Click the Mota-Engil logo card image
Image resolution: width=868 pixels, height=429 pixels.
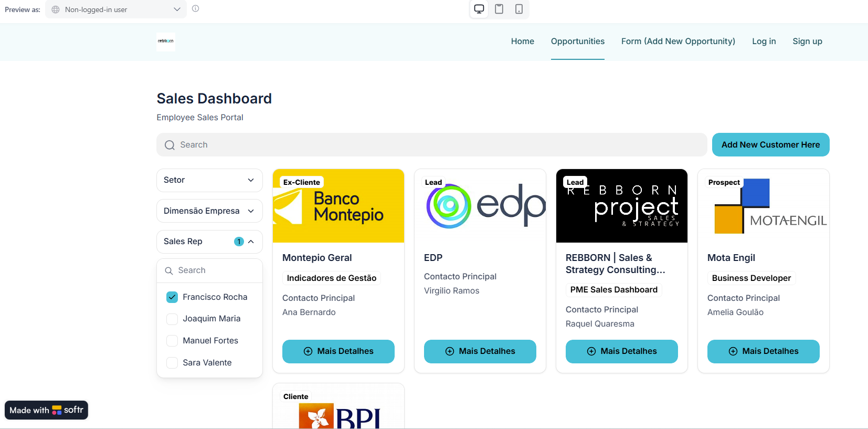click(x=764, y=206)
